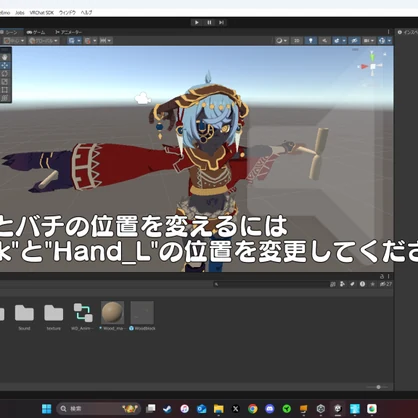Open the pivot/center handle position dropdown

pos(14,41)
